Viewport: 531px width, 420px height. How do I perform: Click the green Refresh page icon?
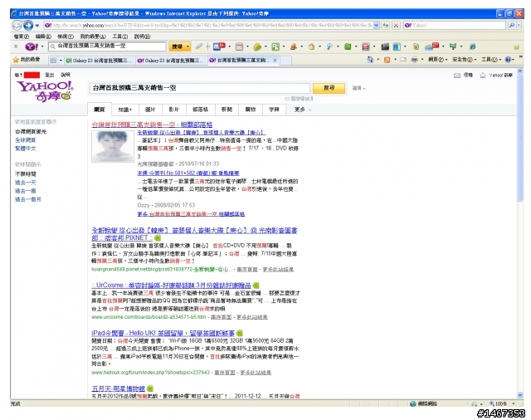385,25
